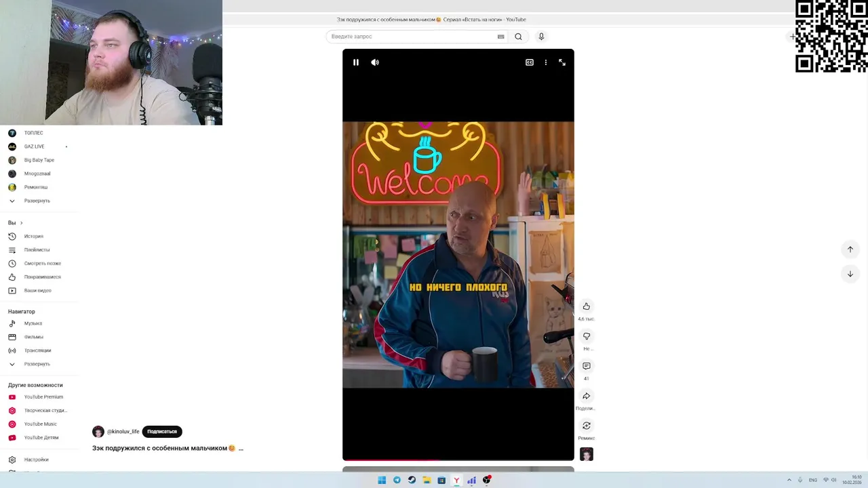Like the Short with thumbs-up icon
The image size is (868, 488).
click(587, 306)
